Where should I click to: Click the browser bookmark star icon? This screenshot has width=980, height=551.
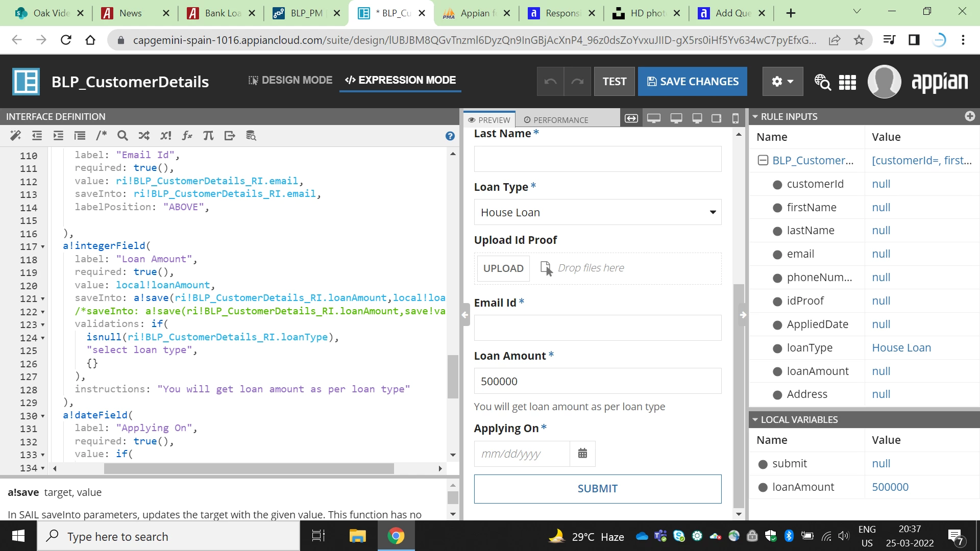pyautogui.click(x=859, y=40)
